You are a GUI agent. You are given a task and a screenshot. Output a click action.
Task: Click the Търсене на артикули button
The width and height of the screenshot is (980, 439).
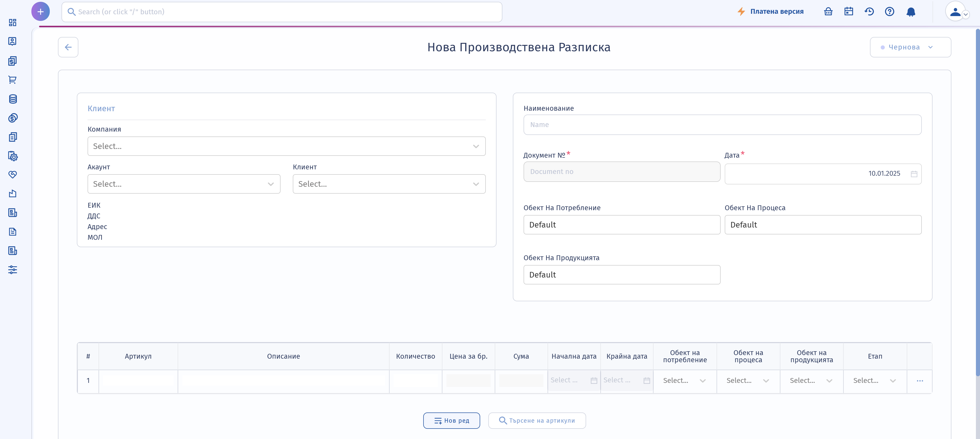coord(537,421)
